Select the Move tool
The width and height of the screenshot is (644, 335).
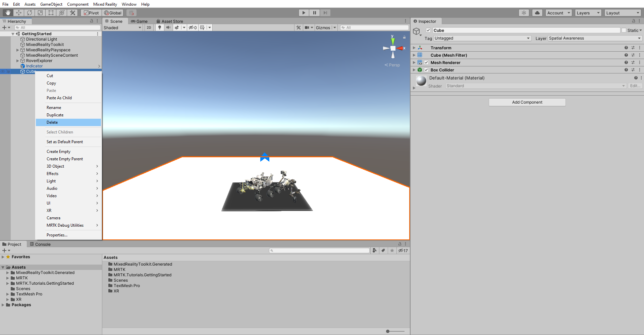[19, 13]
